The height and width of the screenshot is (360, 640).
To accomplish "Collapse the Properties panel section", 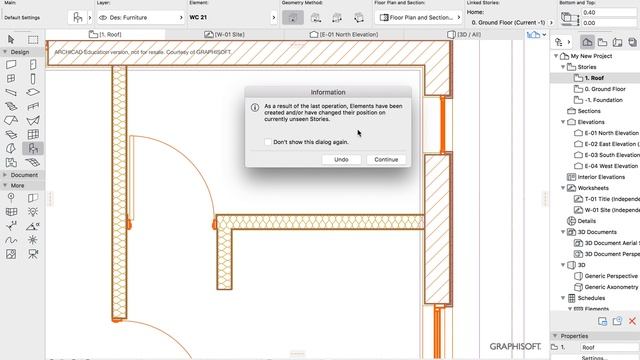I will pos(555,336).
